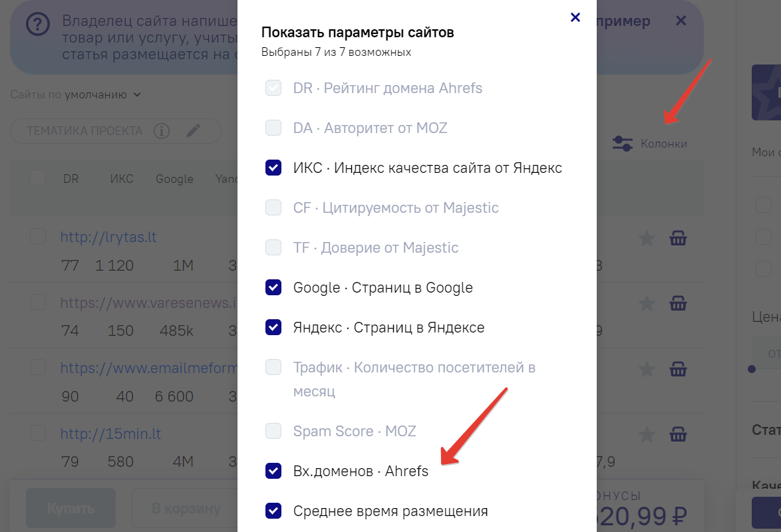Click the pencil edit icon near Тематика проекта
Image resolution: width=781 pixels, height=532 pixels.
tap(194, 130)
